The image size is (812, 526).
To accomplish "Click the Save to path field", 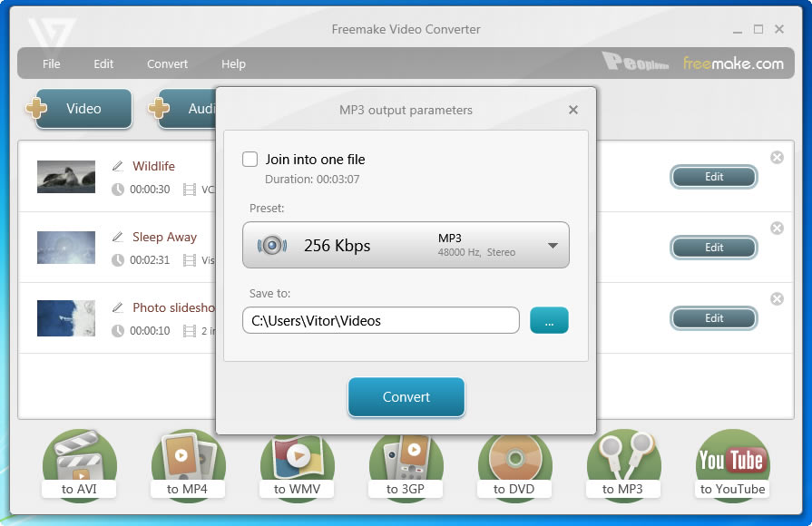I will tap(381, 320).
